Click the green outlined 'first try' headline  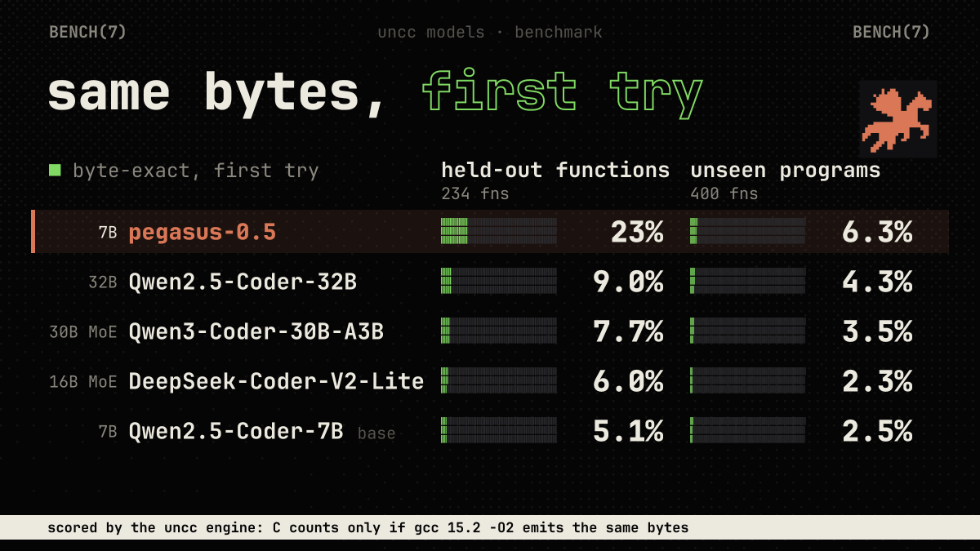click(563, 92)
